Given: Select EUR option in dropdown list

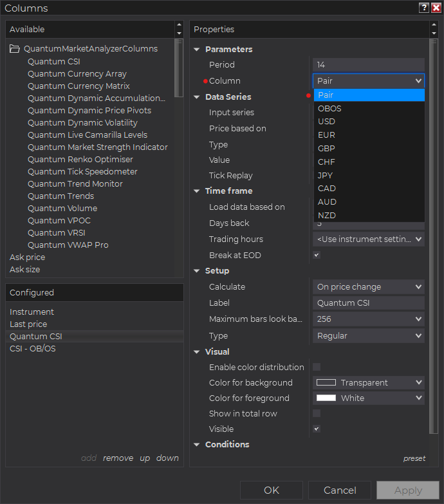Looking at the screenshot, I should 369,135.
